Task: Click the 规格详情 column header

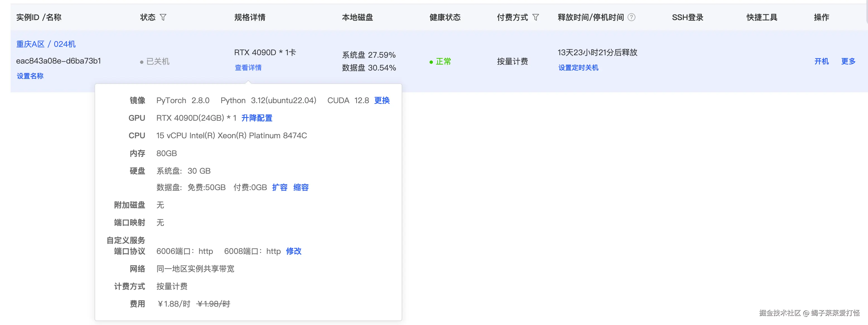Action: click(x=250, y=17)
